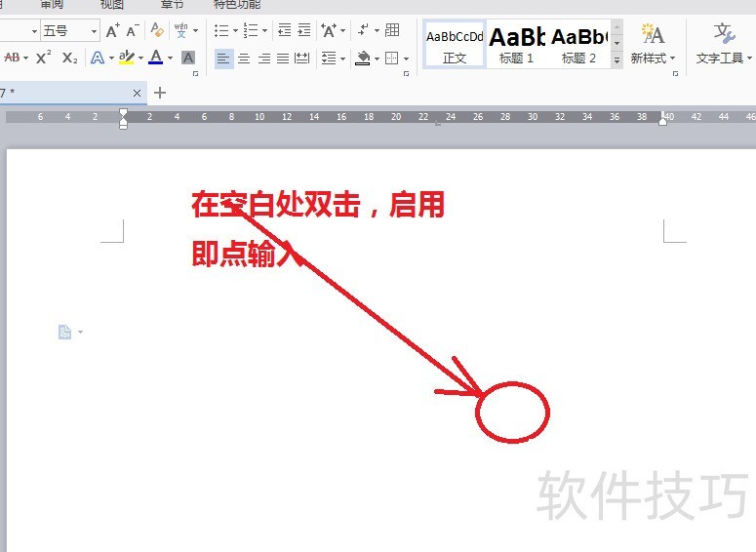Open the highlight color dropdown arrow
This screenshot has height=552, width=756.
click(140, 59)
